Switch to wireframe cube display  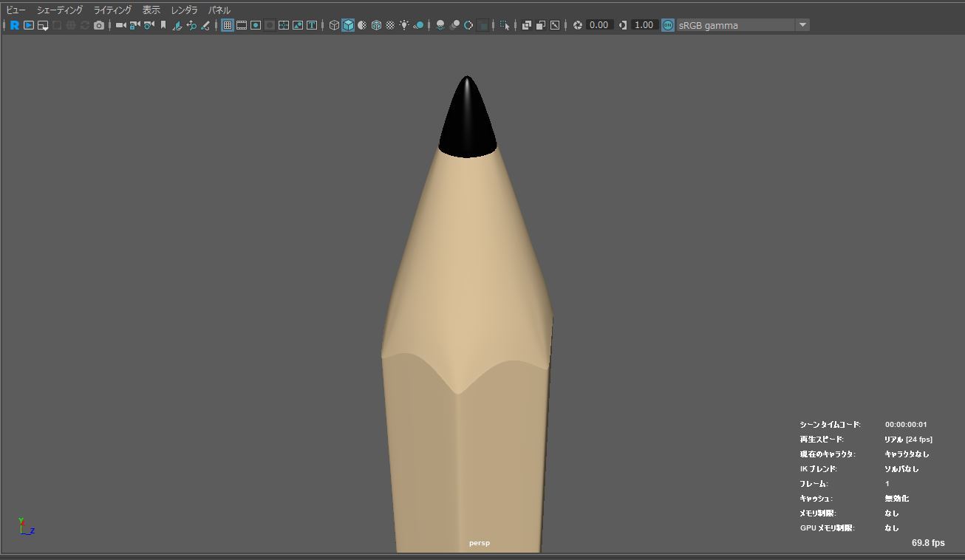click(334, 25)
